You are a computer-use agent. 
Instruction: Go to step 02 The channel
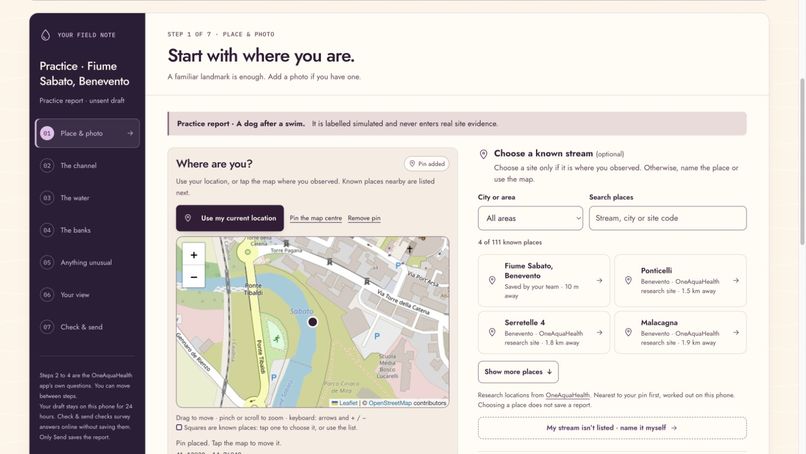point(87,166)
